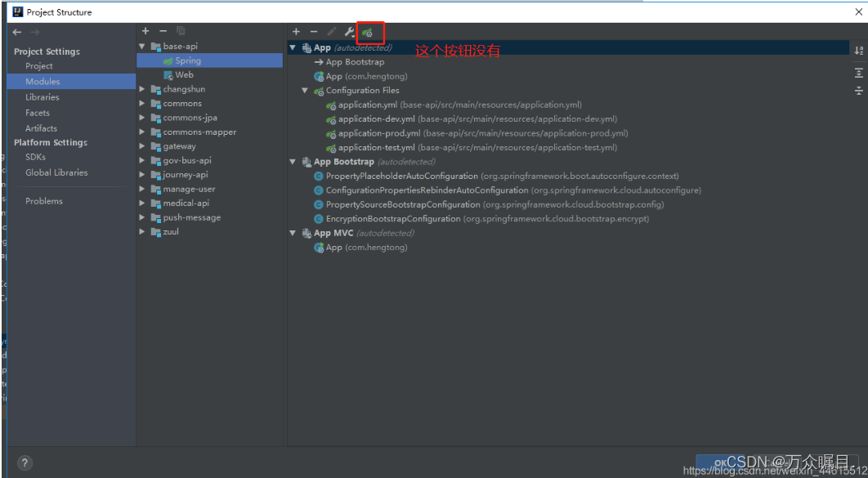Collapse the App autodetected context
The width and height of the screenshot is (868, 478).
coord(293,47)
